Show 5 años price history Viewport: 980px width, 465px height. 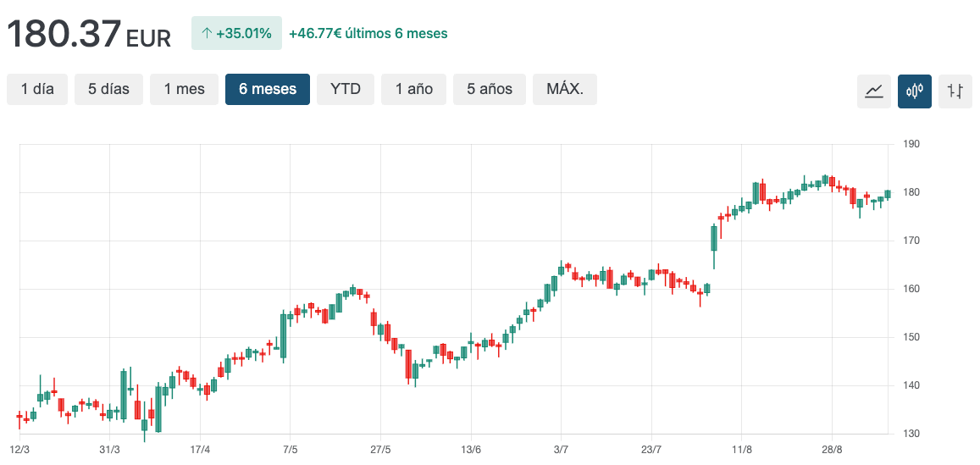(x=489, y=89)
